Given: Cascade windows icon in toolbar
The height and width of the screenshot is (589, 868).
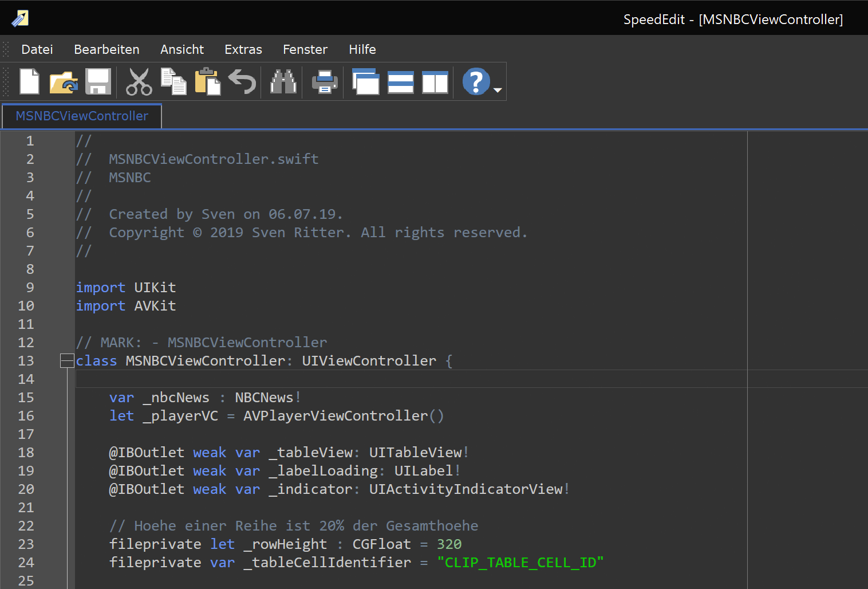Looking at the screenshot, I should (366, 81).
